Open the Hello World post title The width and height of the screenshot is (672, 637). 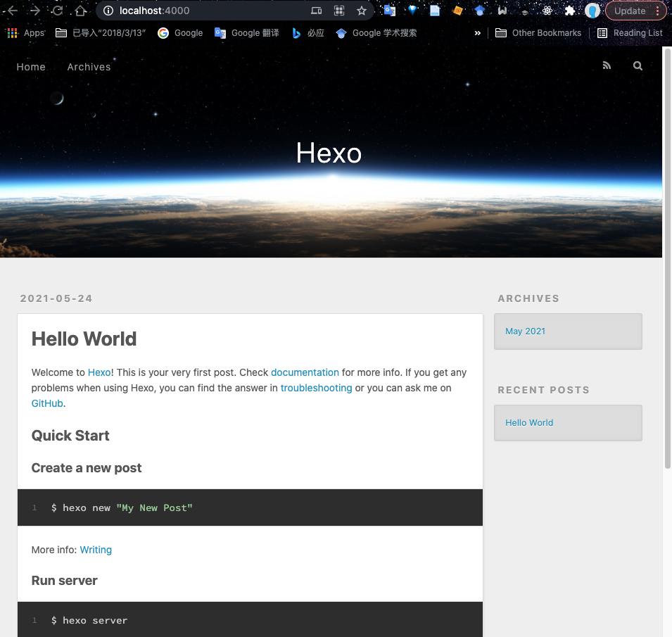pos(84,339)
